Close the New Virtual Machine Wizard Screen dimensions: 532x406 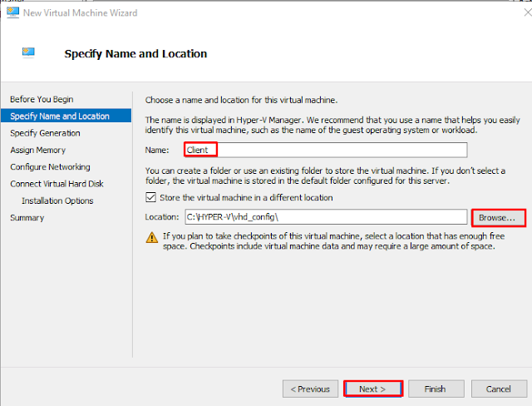click(x=528, y=13)
